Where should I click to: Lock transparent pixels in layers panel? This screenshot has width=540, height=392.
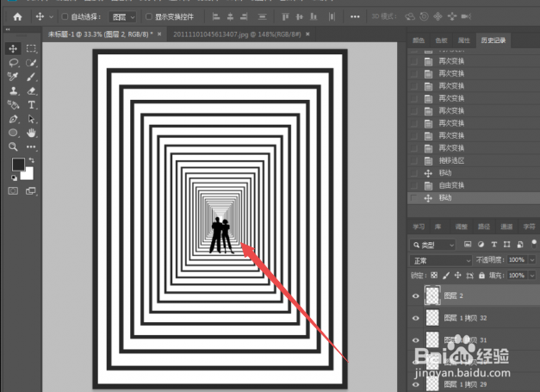pos(434,275)
